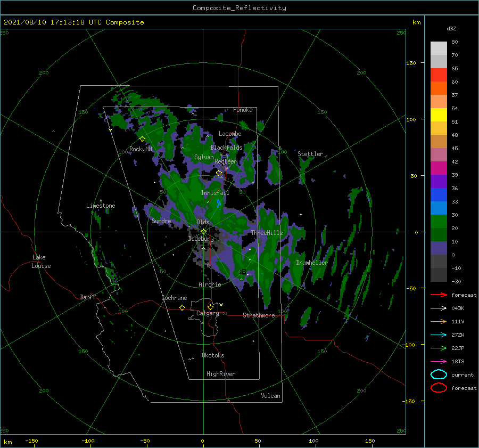This screenshot has height=448, width=479.
Task: Click the purple 36 dBZ color swatch
Action: [439, 181]
